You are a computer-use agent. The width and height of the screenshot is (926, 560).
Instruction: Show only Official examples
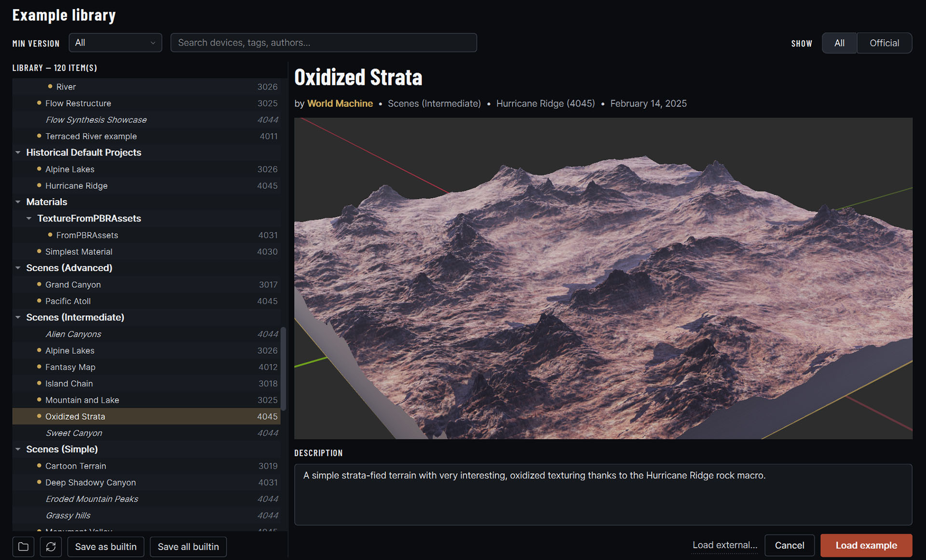pyautogui.click(x=884, y=43)
